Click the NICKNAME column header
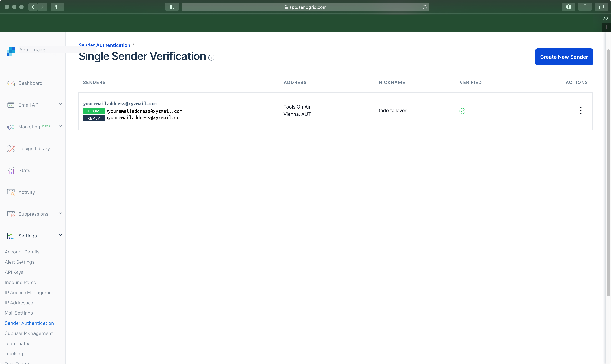The width and height of the screenshot is (611, 364). pyautogui.click(x=392, y=82)
